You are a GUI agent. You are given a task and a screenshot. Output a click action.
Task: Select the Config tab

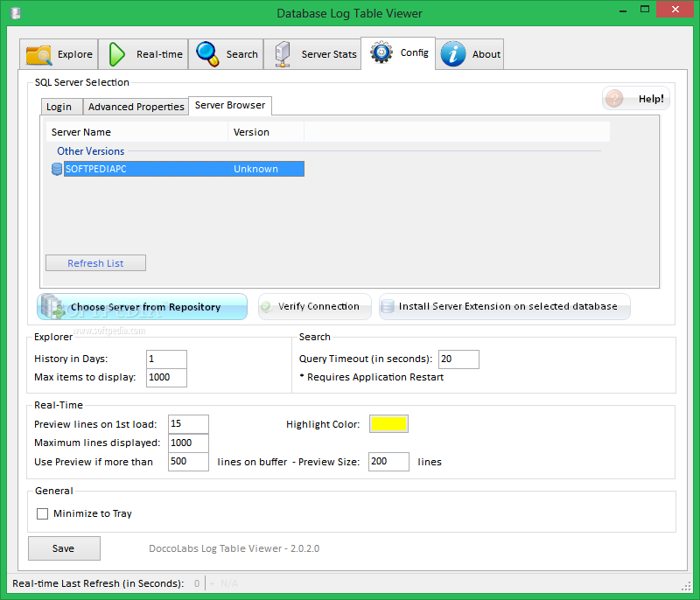tap(398, 53)
